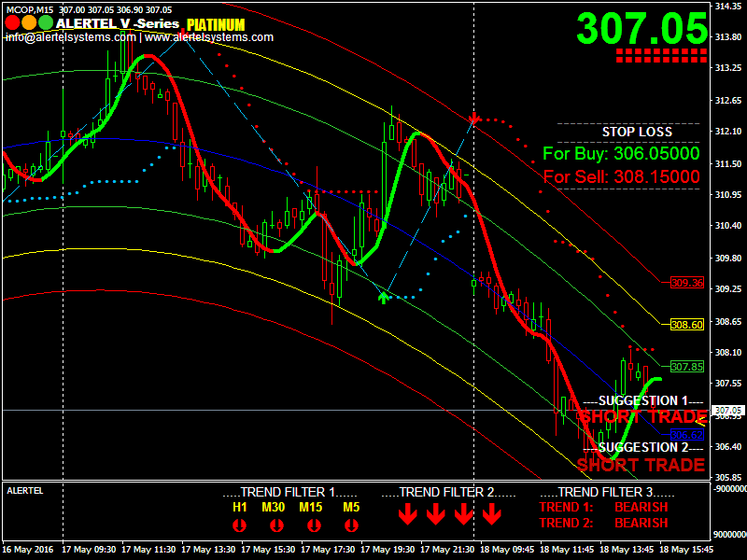Screen dimensions: 747x560
Task: Click the green circle indicator light
Action: pos(45,22)
